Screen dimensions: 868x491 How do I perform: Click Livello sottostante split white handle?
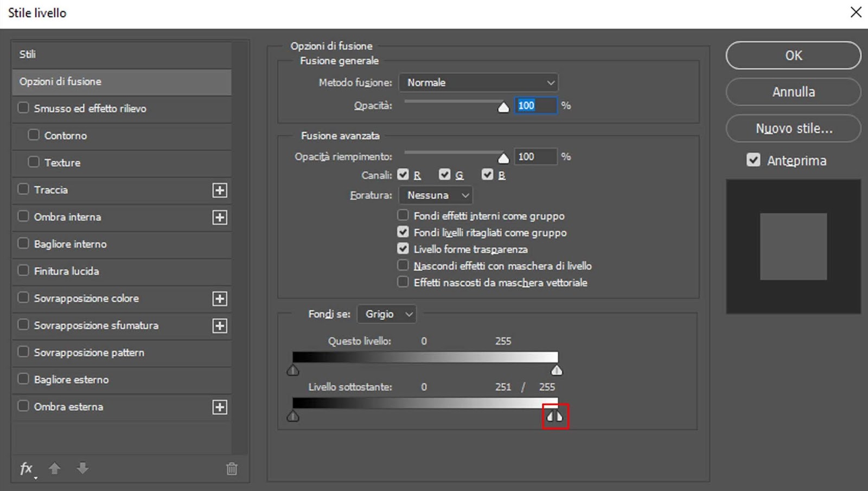554,416
